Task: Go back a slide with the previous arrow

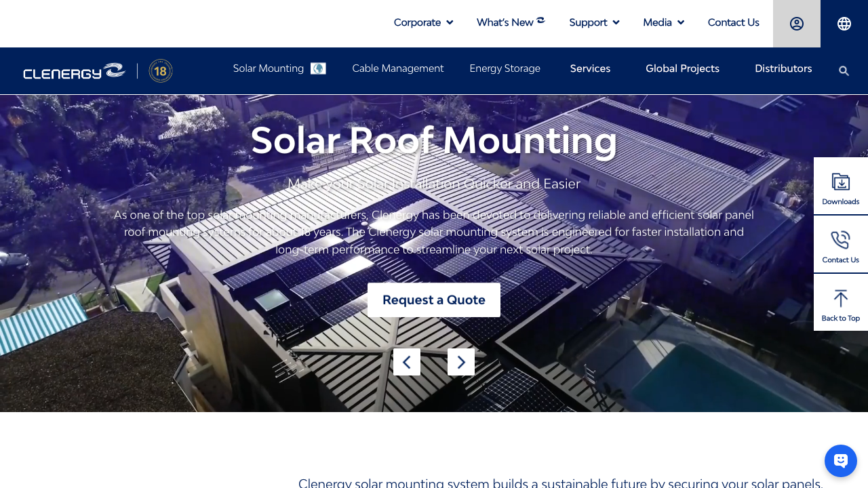Action: (x=406, y=362)
